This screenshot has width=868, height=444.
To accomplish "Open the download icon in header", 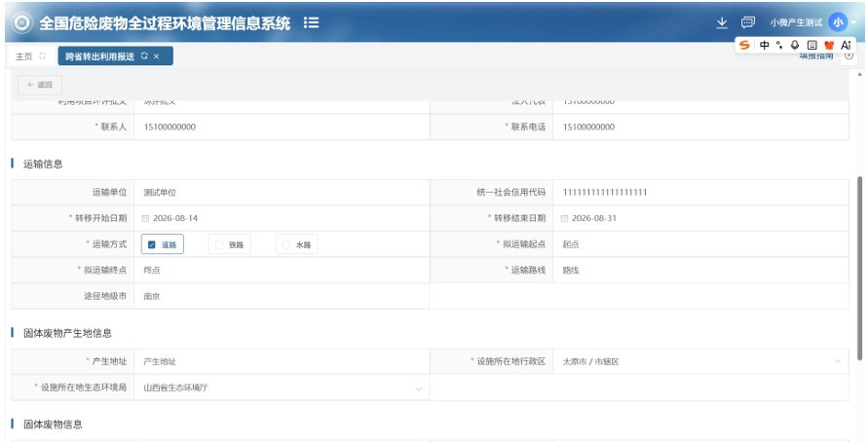I will (721, 22).
